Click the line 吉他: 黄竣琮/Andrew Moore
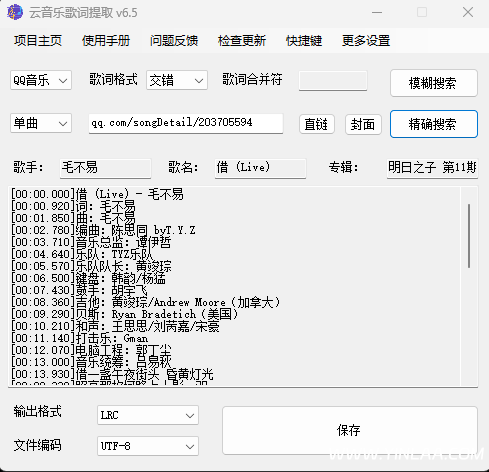The image size is (489, 472). click(145, 302)
